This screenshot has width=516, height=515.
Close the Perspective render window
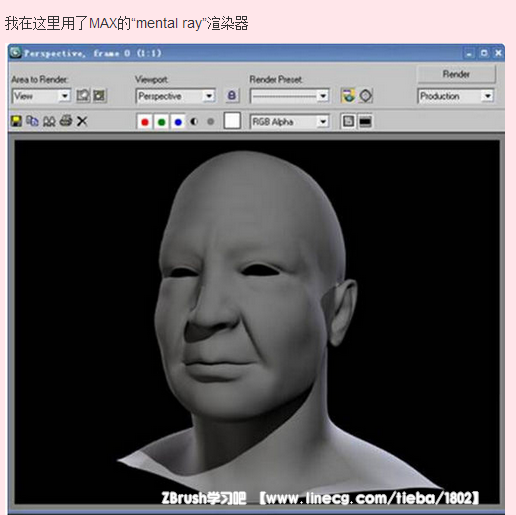click(x=498, y=53)
